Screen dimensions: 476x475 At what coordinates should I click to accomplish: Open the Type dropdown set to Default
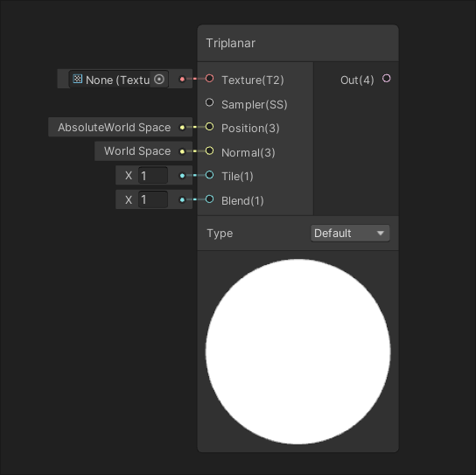(350, 233)
